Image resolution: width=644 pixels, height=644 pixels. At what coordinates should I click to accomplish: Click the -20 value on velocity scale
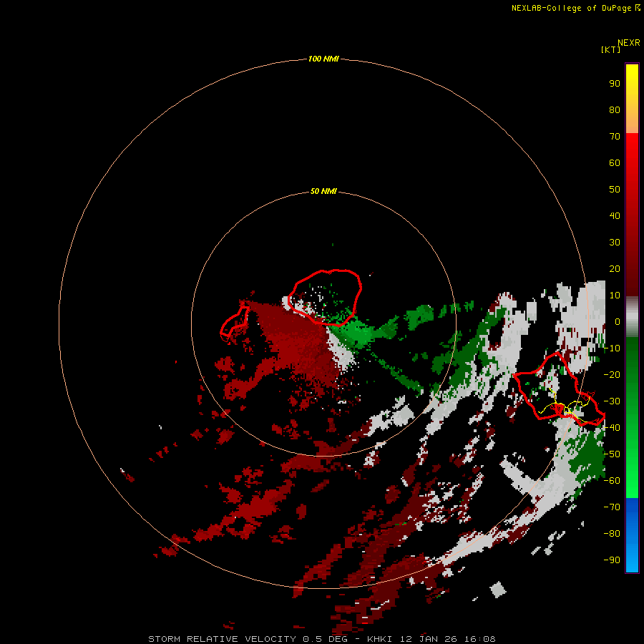[612, 374]
